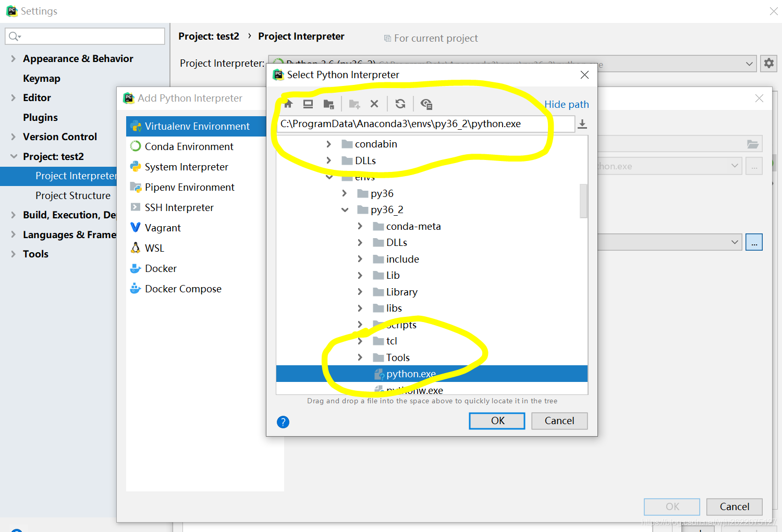Click Cancel in Add Python Interpreter dialog
The image size is (782, 532).
735,507
